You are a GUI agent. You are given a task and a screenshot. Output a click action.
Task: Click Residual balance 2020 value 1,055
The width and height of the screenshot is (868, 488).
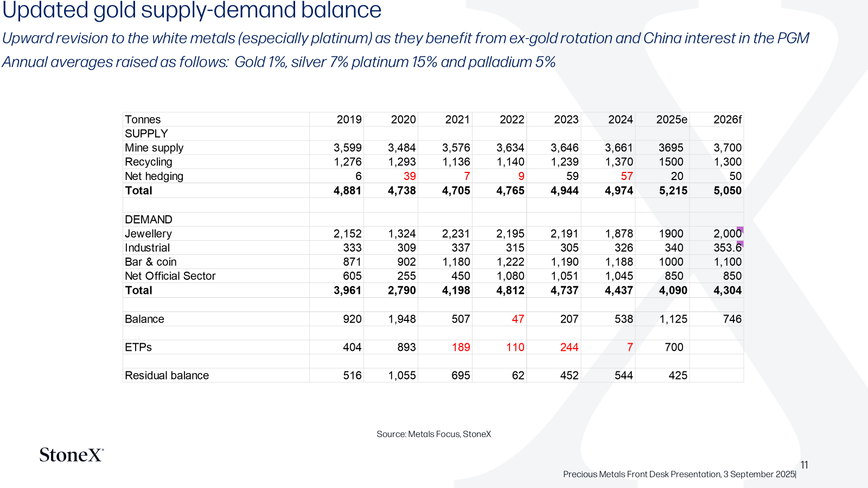click(402, 376)
